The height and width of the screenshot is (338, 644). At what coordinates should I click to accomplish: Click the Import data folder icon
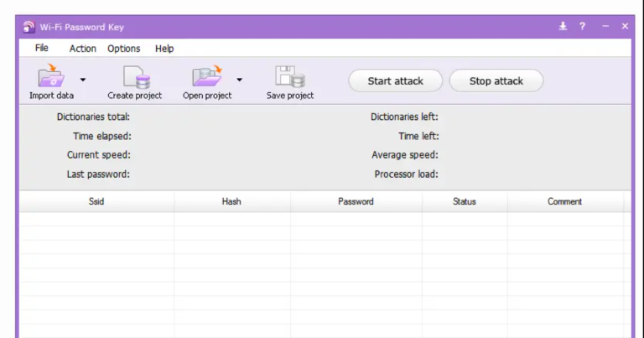tap(51, 75)
